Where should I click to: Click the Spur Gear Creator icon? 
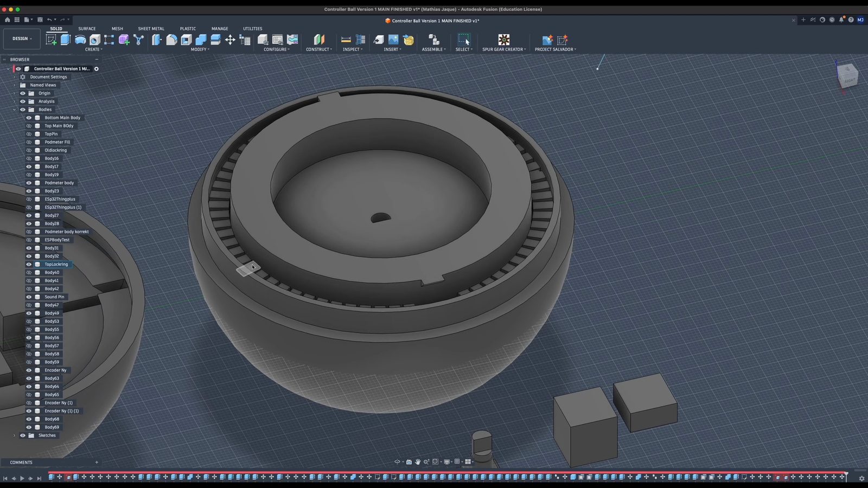click(x=504, y=40)
